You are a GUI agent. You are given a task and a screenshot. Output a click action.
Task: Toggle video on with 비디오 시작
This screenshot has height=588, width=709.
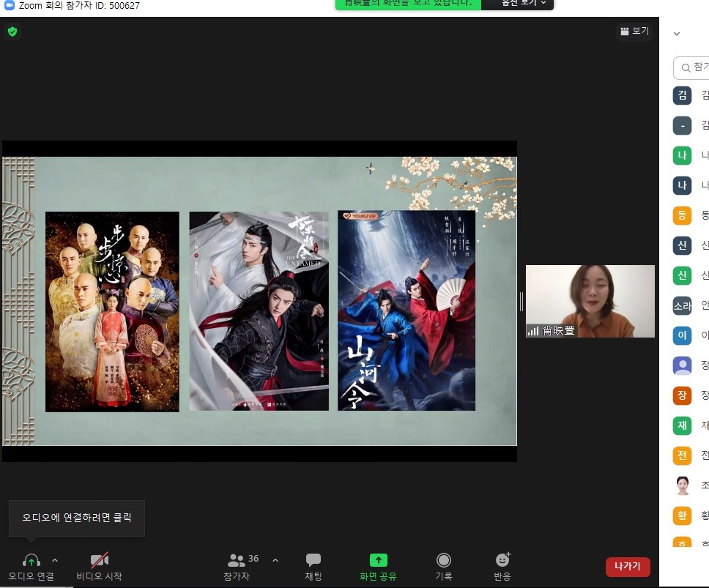pos(100,567)
